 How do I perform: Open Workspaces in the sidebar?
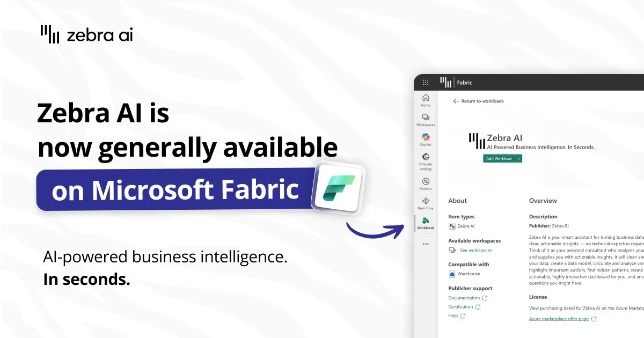(426, 120)
